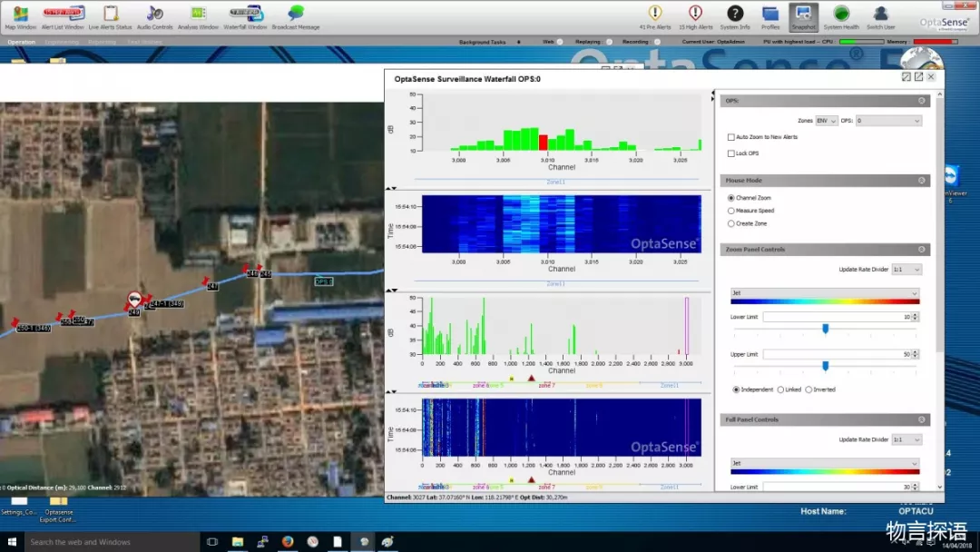980x552 pixels.
Task: Select Independent limits option
Action: click(x=736, y=389)
